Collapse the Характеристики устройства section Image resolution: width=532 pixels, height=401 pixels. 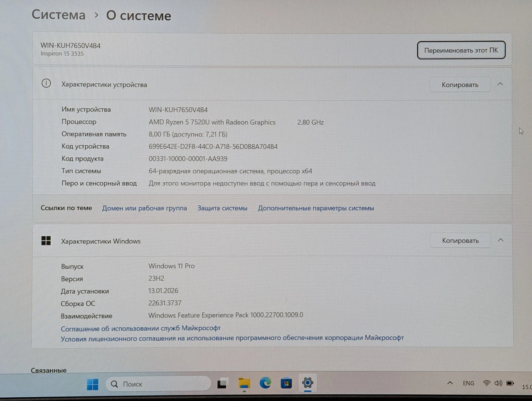tap(500, 84)
